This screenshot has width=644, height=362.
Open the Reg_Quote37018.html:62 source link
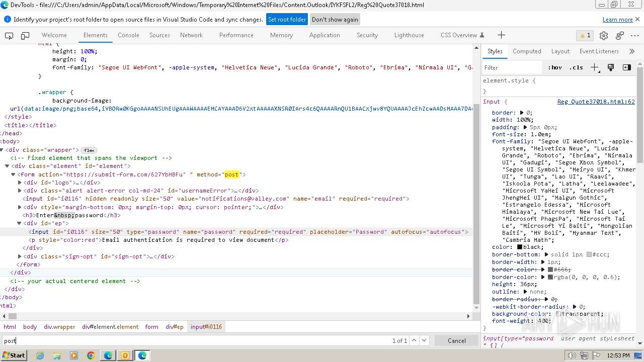click(596, 102)
